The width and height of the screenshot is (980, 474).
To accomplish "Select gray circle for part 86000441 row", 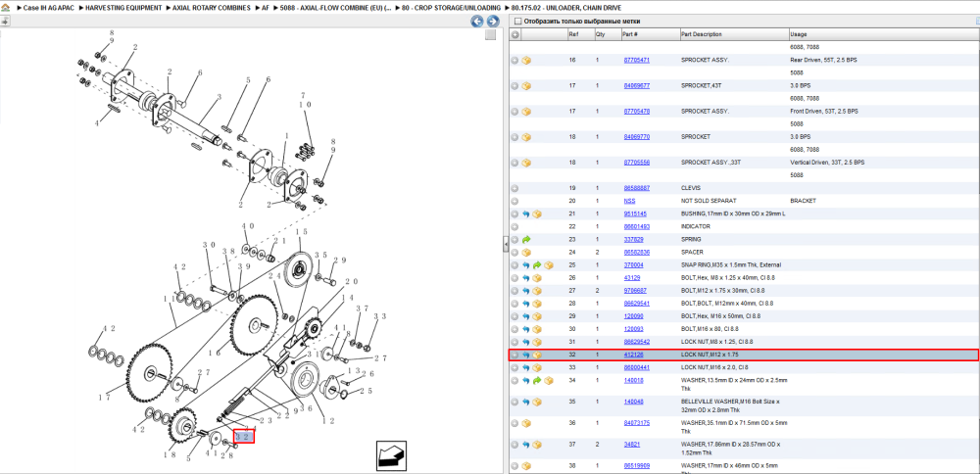I will tap(515, 368).
